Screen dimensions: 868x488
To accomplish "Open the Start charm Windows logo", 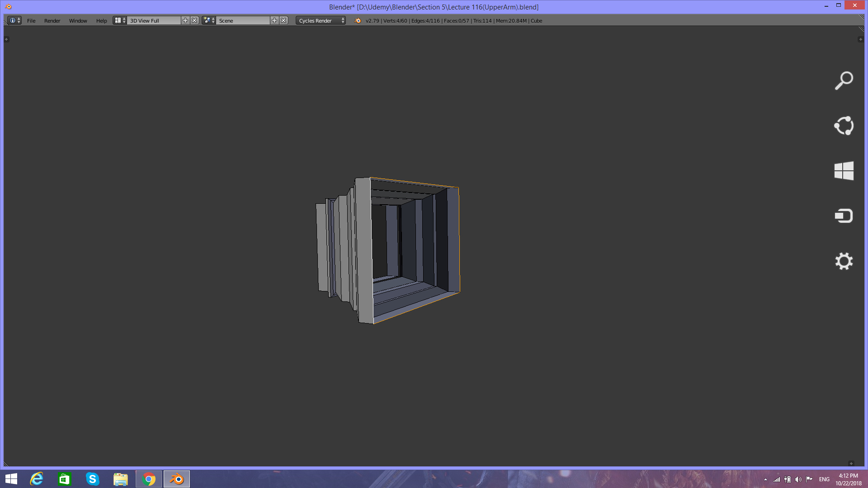I will tap(844, 171).
